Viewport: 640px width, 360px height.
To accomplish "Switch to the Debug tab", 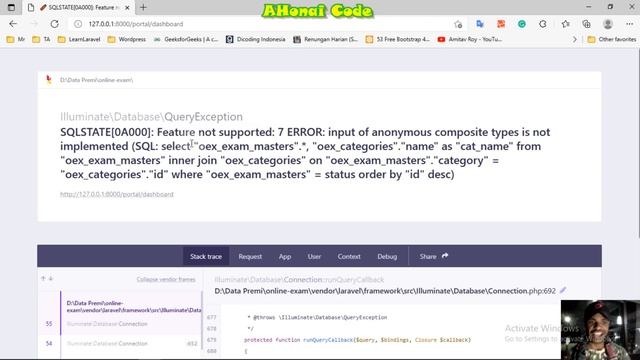I will click(387, 256).
